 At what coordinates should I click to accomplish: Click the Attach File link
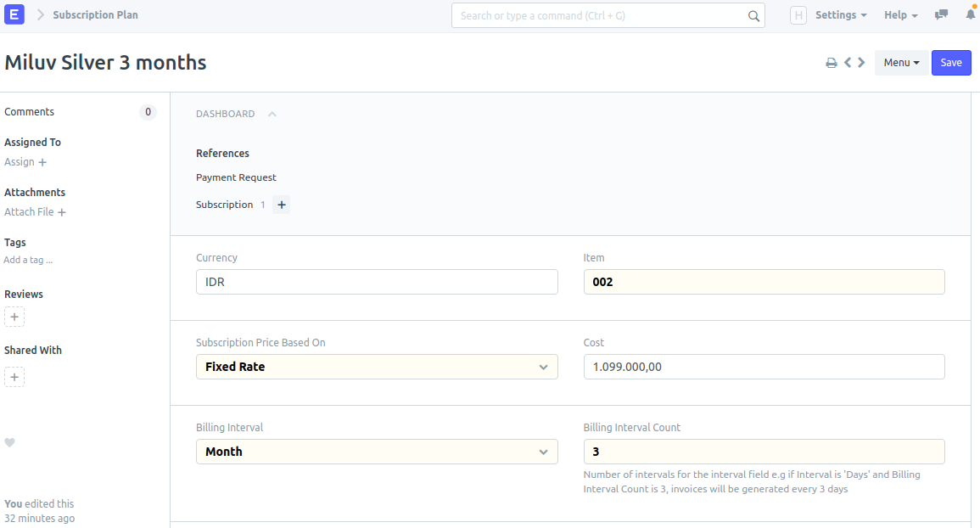[29, 212]
